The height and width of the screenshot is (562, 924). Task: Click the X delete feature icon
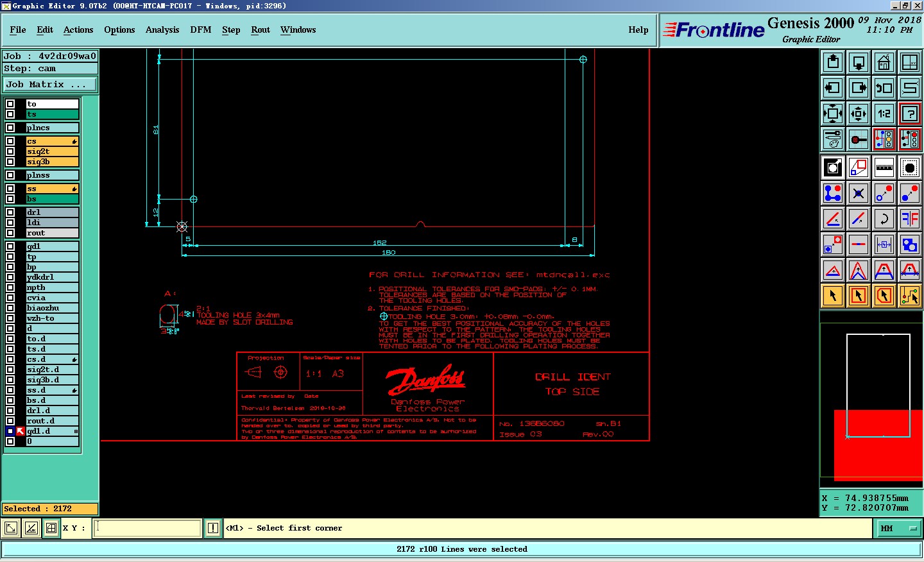859,193
